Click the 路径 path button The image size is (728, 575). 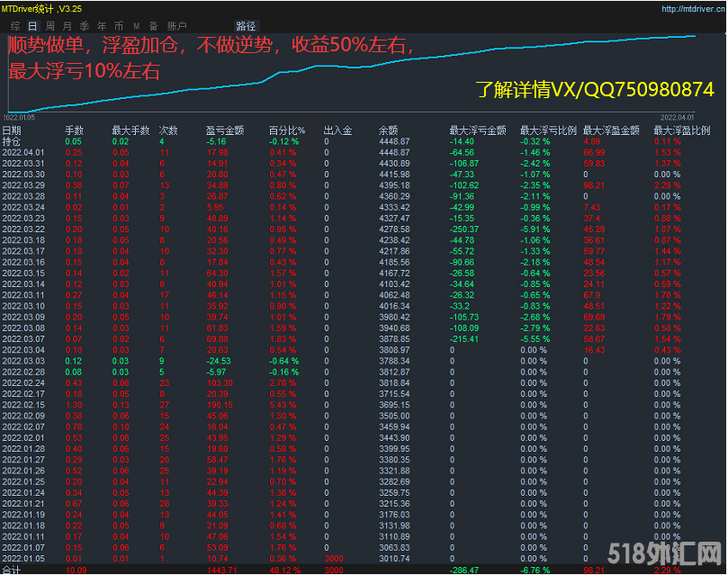click(x=246, y=26)
